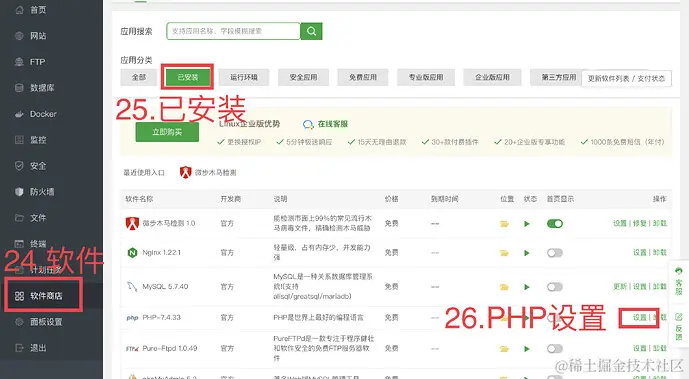Click 更新 for MySQL 5.7.40
The width and height of the screenshot is (689, 379).
click(x=620, y=287)
